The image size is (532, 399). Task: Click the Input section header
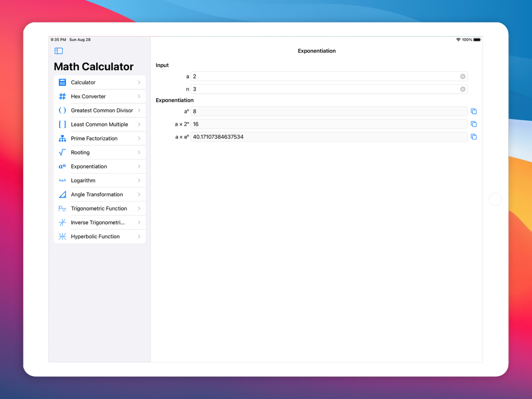point(162,65)
